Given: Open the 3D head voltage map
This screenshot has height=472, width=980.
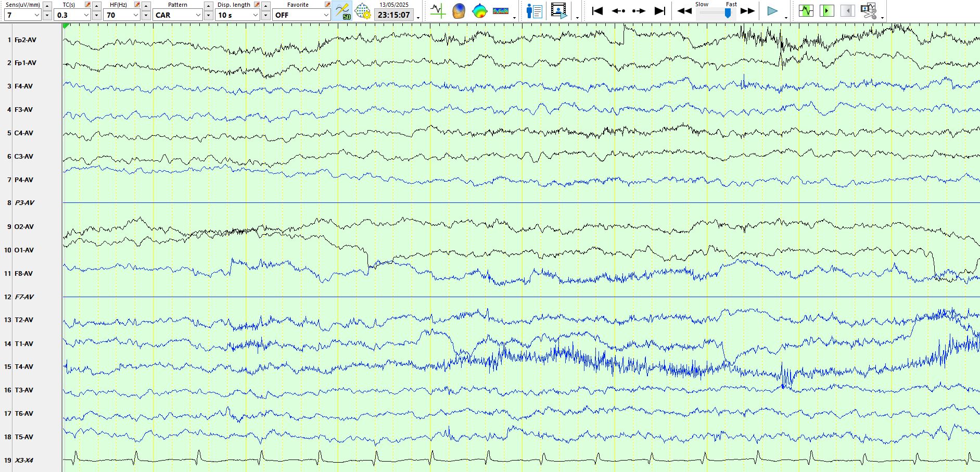Looking at the screenshot, I should click(x=459, y=10).
